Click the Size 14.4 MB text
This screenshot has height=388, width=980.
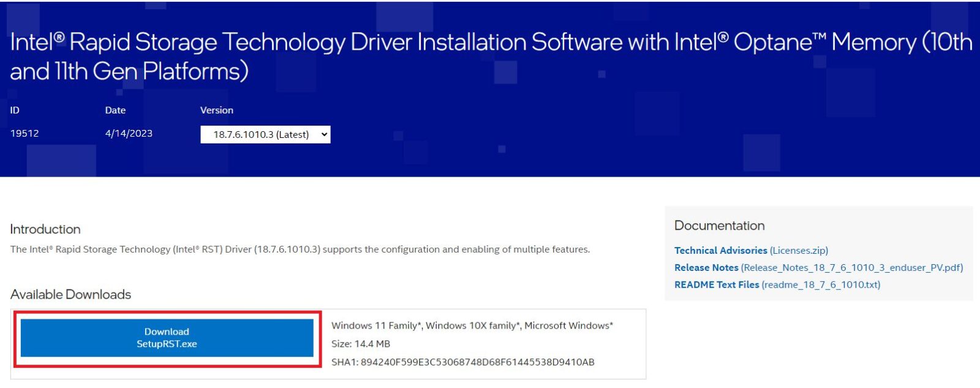[x=361, y=344]
